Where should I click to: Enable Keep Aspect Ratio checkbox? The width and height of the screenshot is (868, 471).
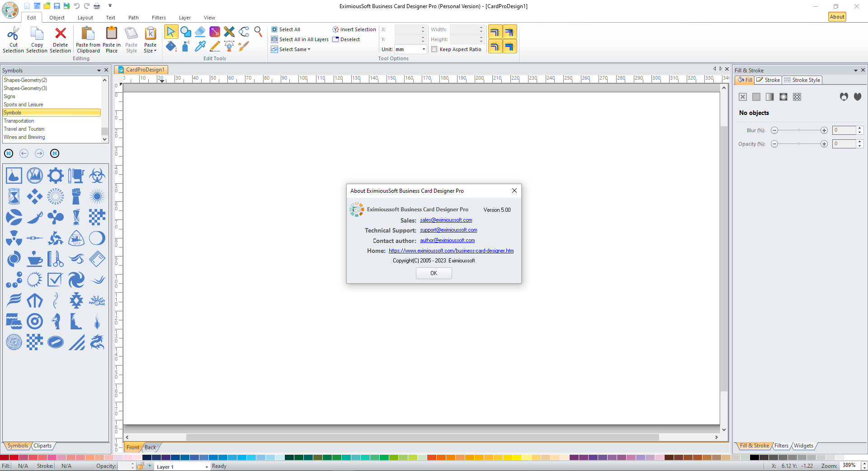click(434, 49)
